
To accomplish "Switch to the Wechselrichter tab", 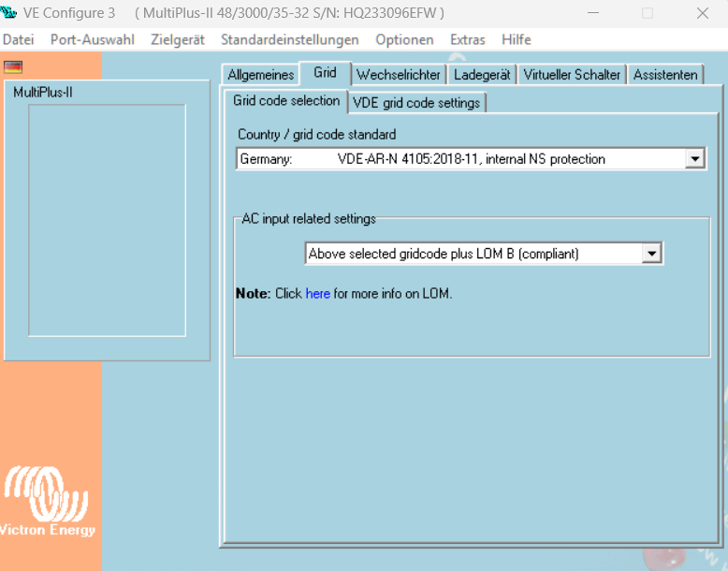I will [x=399, y=75].
